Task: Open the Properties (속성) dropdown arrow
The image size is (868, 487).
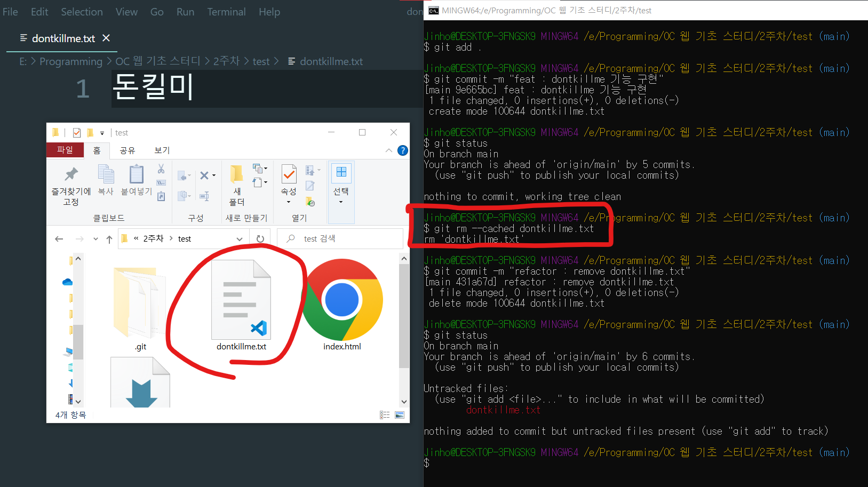Action: pos(289,202)
